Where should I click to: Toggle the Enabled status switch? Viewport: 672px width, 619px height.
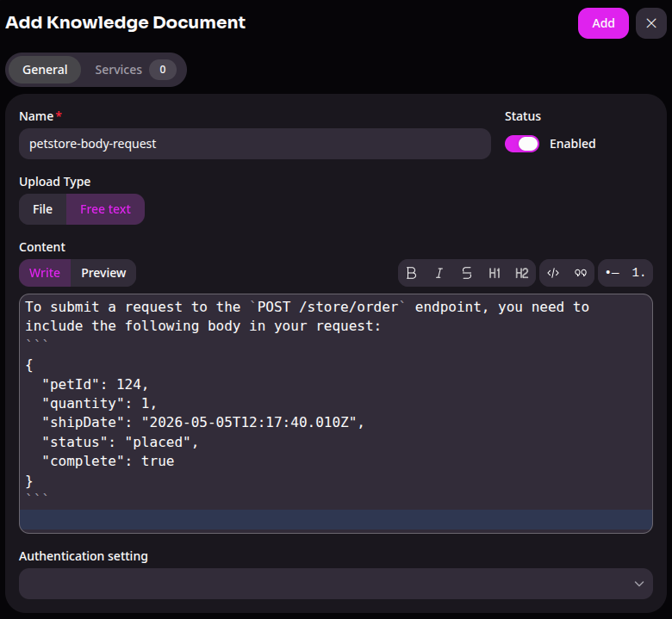coord(521,144)
